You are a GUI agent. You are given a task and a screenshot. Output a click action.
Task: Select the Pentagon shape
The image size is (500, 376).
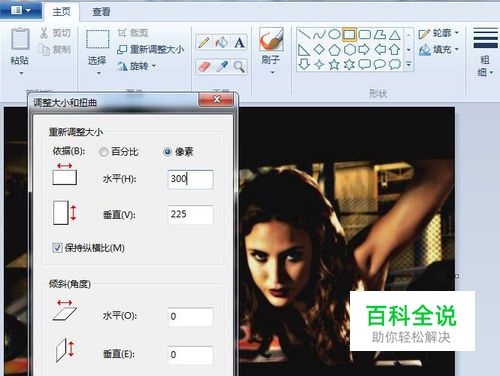[x=334, y=49]
